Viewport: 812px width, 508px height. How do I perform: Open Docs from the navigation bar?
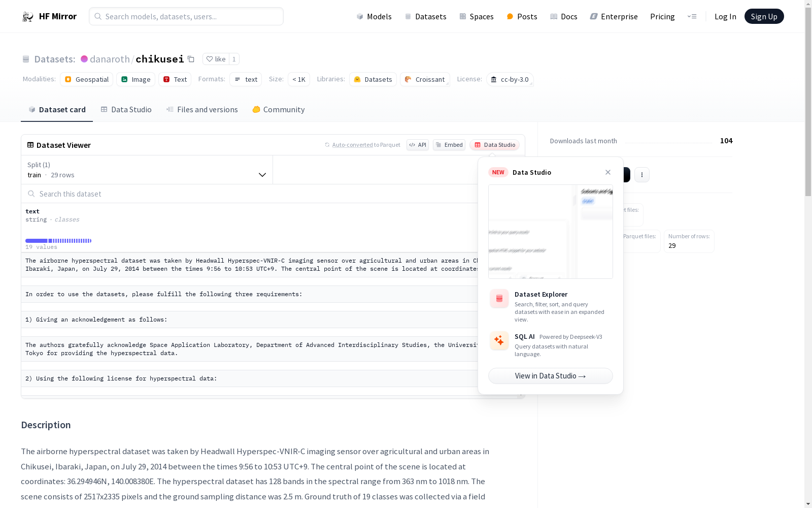564,16
